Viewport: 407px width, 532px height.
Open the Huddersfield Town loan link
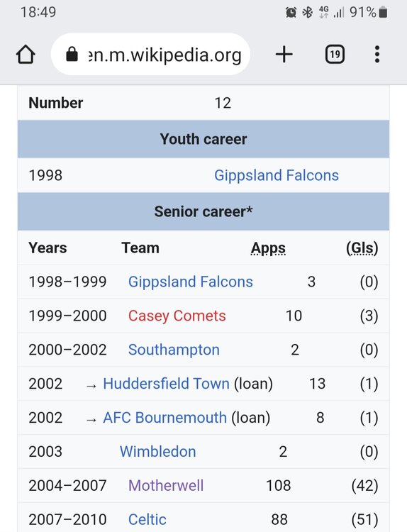click(166, 384)
